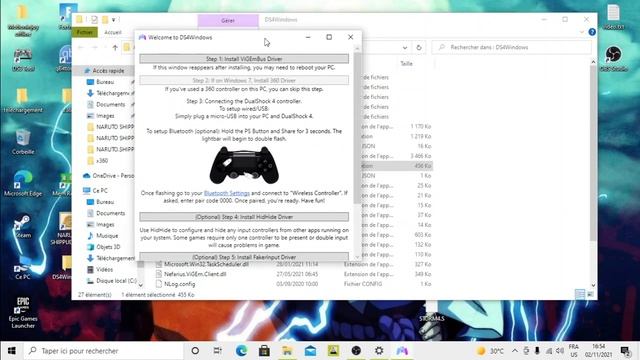The height and width of the screenshot is (360, 640).
Task: Switch to large icons view layout
Action: pyautogui.click(x=590, y=294)
